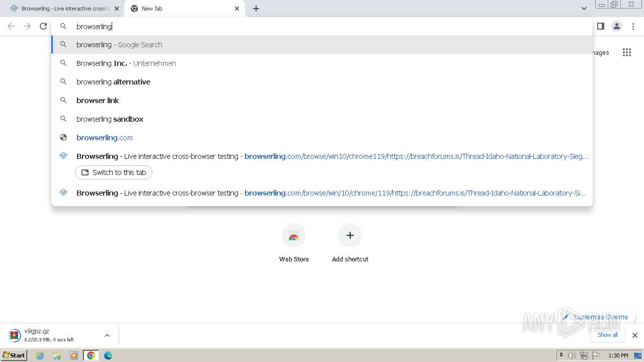The height and width of the screenshot is (362, 644).
Task: Pick the 'browserling alternative' suggestion
Action: (322, 82)
